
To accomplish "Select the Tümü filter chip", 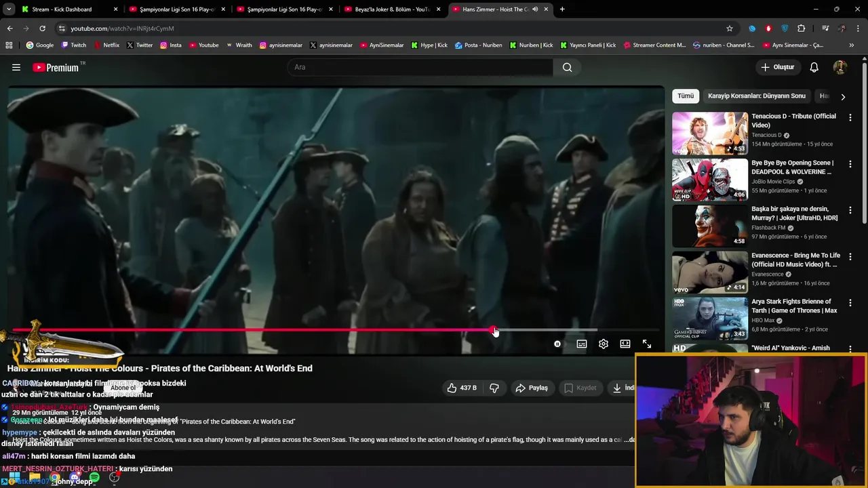I will 686,96.
